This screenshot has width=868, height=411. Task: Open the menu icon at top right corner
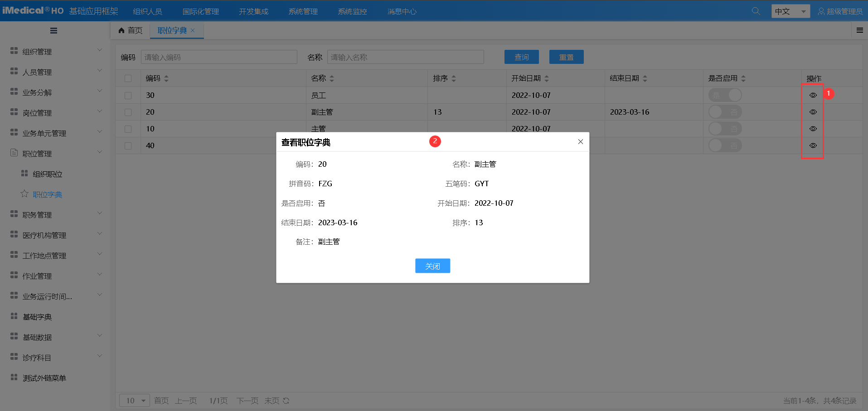point(859,30)
